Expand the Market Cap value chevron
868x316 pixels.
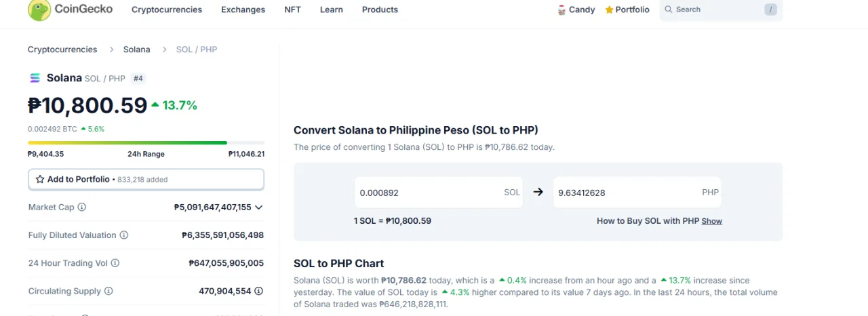coord(258,208)
